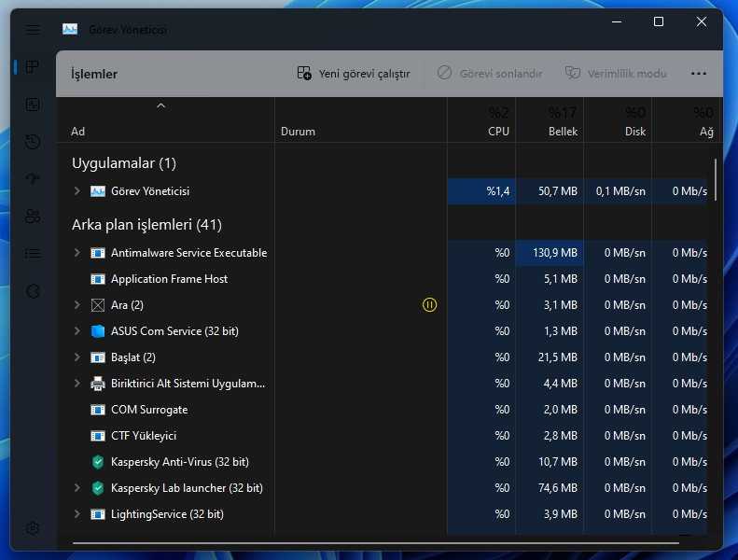Viewport: 738px width, 560px height.
Task: Select the CTF Yükleyici process row
Action: (383, 436)
